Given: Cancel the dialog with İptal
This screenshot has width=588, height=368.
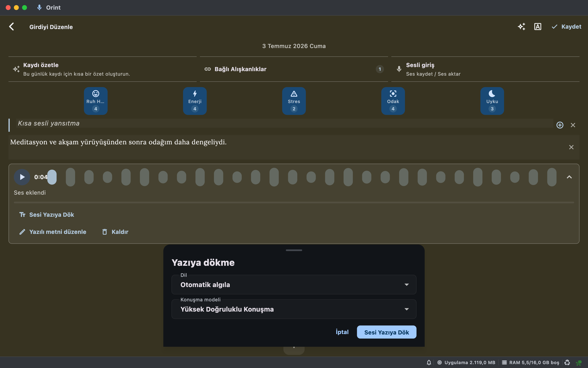Looking at the screenshot, I should pos(342,332).
